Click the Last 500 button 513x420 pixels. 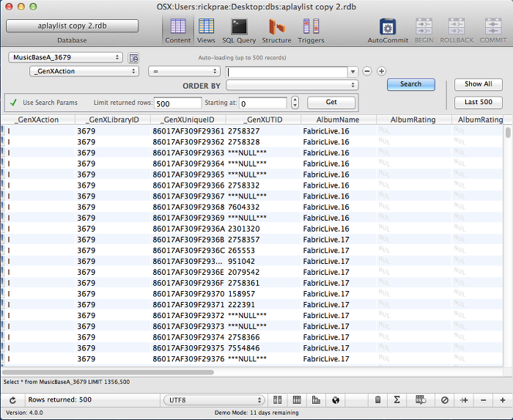point(479,102)
